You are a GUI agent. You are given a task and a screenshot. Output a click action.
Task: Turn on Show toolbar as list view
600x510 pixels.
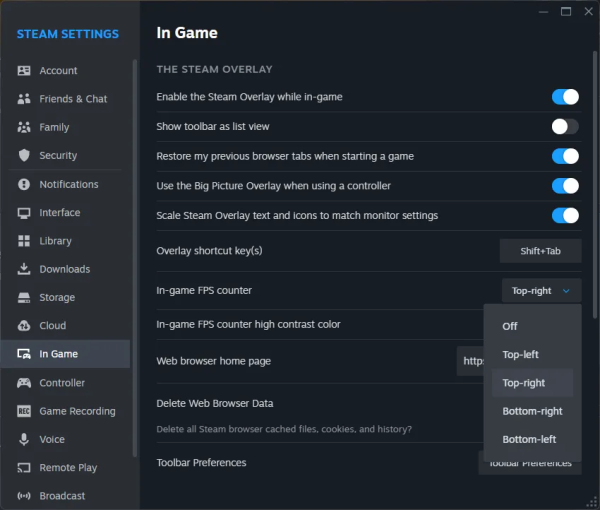pos(565,126)
